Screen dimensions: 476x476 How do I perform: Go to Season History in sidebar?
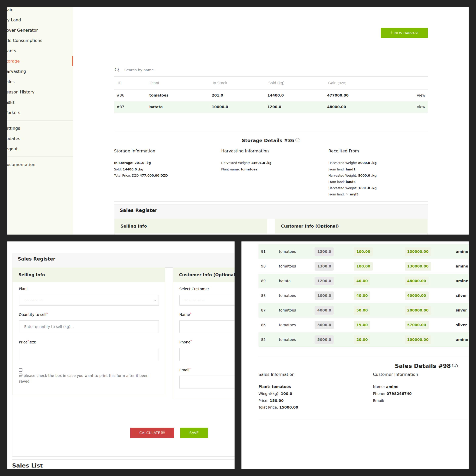(x=21, y=92)
